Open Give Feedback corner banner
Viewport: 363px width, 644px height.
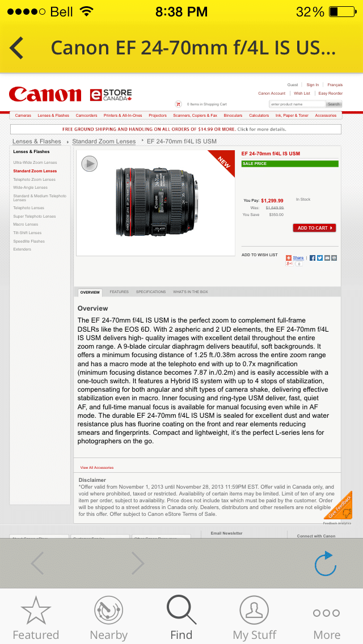tap(339, 506)
